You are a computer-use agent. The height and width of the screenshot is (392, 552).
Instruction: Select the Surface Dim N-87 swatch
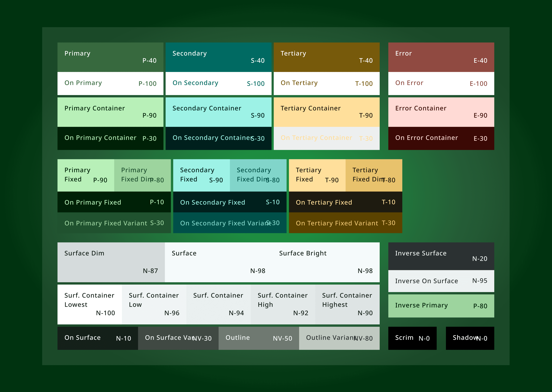click(111, 262)
